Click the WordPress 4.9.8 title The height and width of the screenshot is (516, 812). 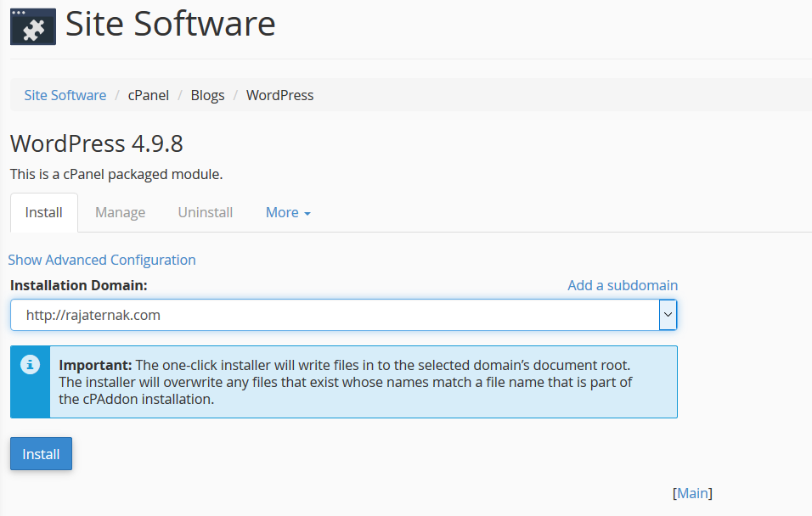coord(97,143)
